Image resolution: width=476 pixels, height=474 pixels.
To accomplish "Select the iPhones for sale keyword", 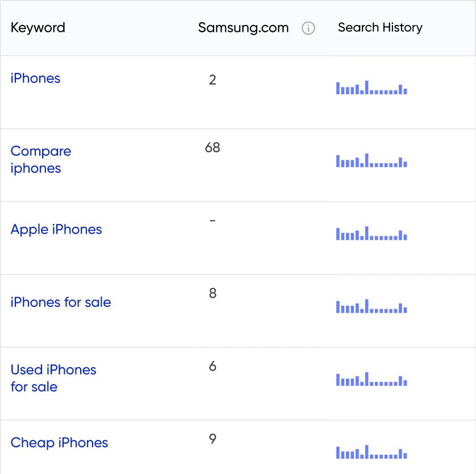I will (60, 302).
